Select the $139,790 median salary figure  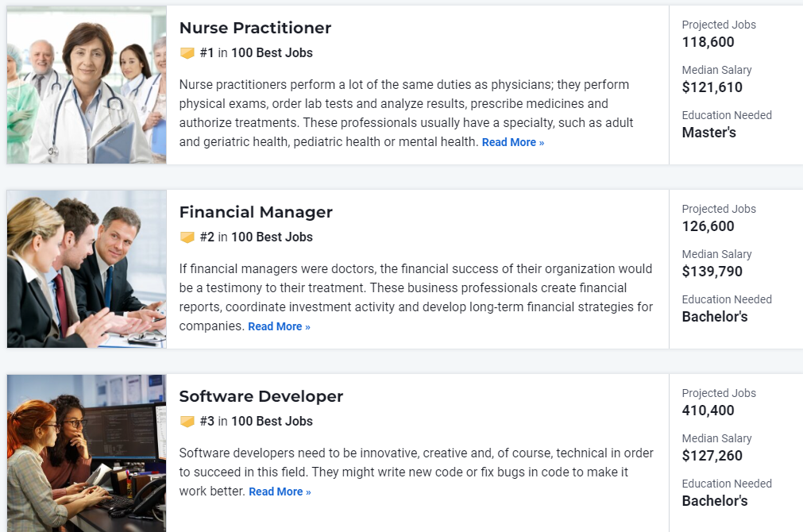(712, 272)
